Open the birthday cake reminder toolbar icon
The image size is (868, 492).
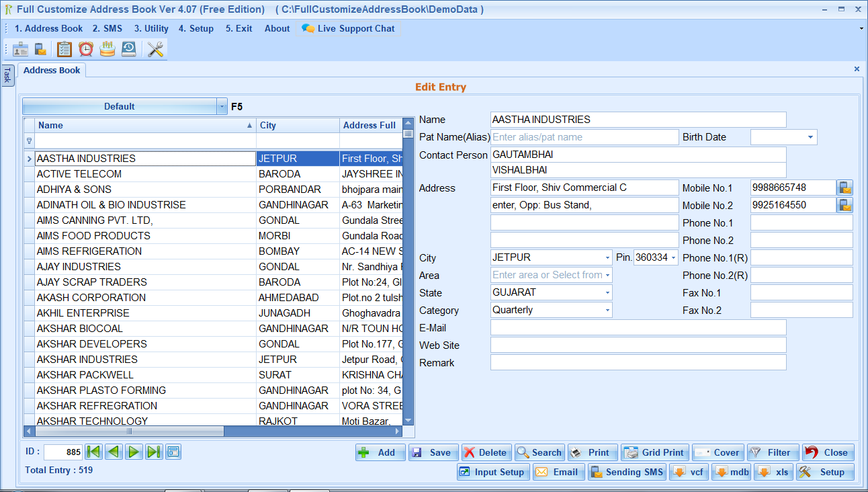click(107, 48)
